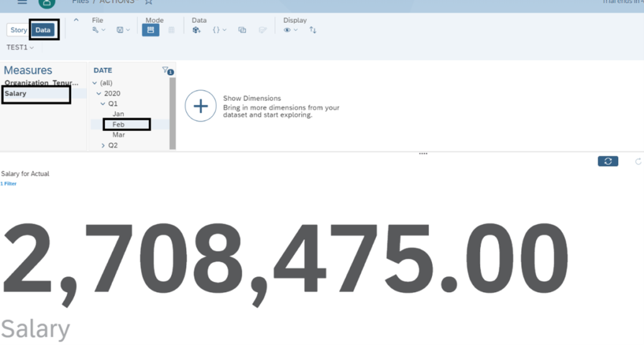This screenshot has height=345, width=644.
Task: Click the grayed redo arrow icon
Action: coord(638,162)
